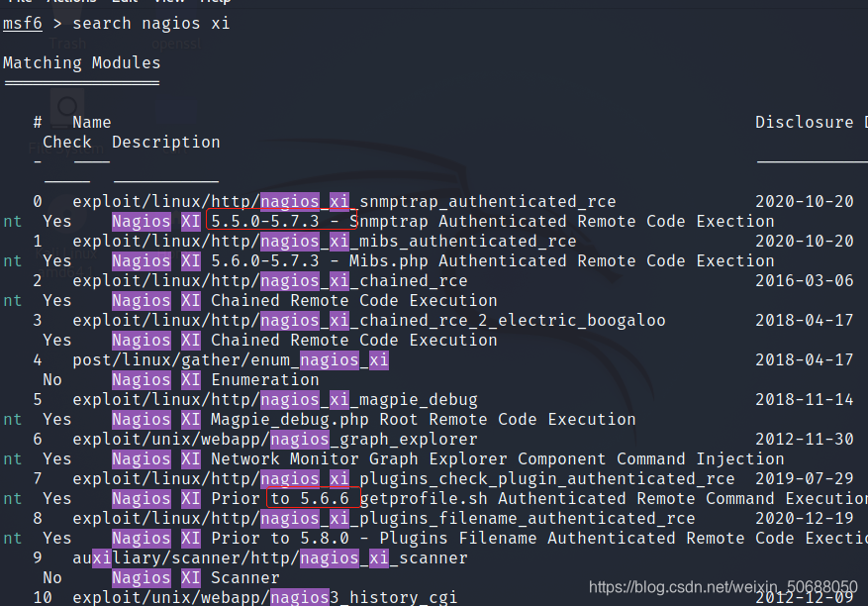Click the "Check" column header
The image size is (868, 606).
tap(67, 143)
